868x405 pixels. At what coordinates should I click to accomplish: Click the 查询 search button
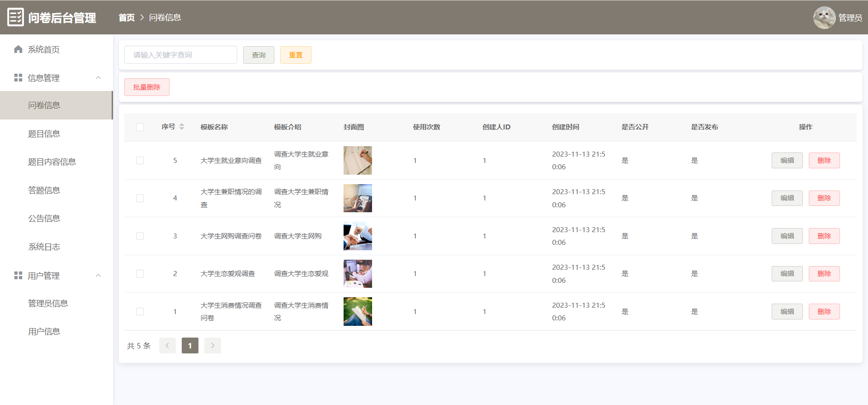click(259, 55)
